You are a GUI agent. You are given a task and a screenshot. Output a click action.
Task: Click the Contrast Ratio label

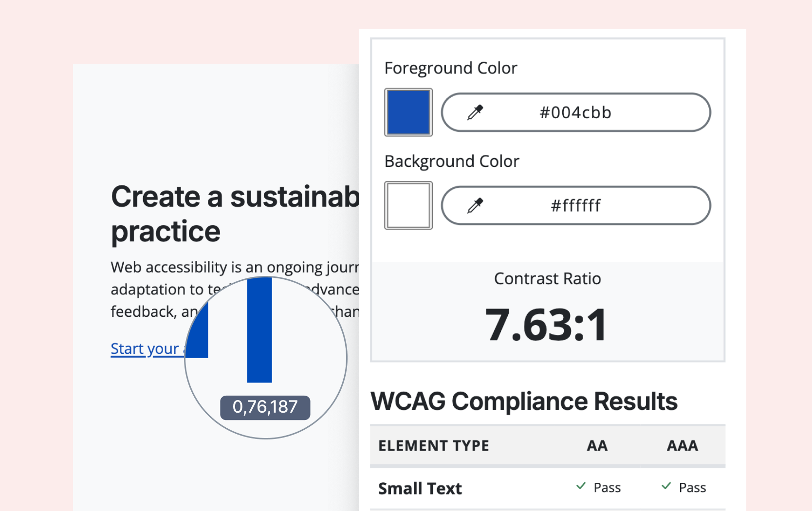pyautogui.click(x=547, y=279)
